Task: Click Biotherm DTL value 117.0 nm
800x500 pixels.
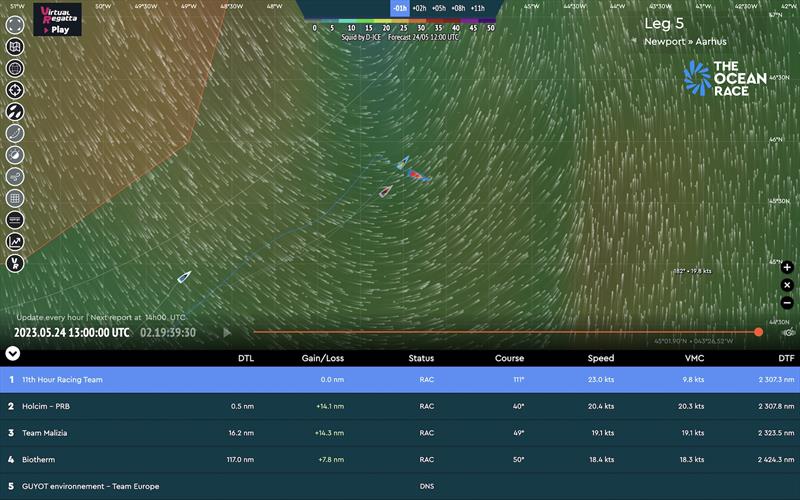Action: pyautogui.click(x=240, y=460)
